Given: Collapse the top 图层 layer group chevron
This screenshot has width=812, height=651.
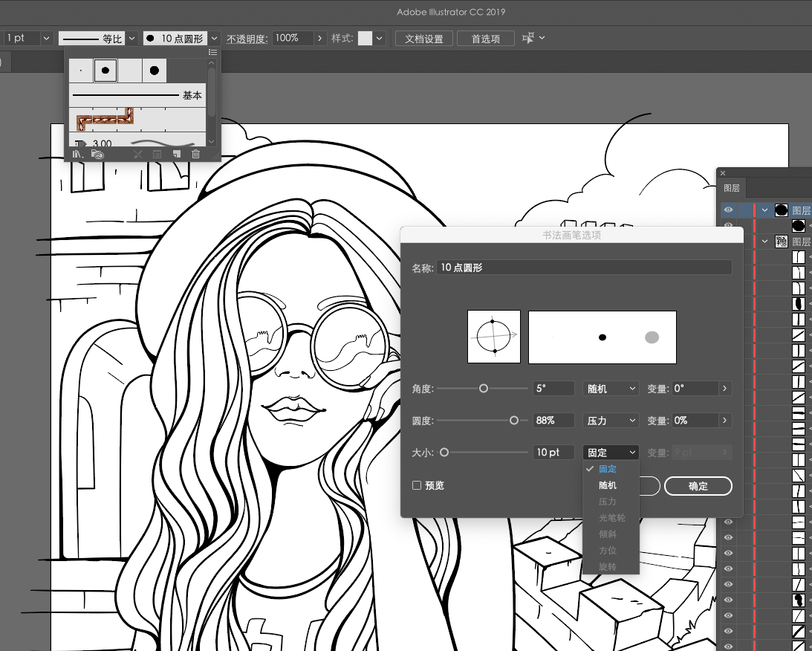Looking at the screenshot, I should pos(764,210).
